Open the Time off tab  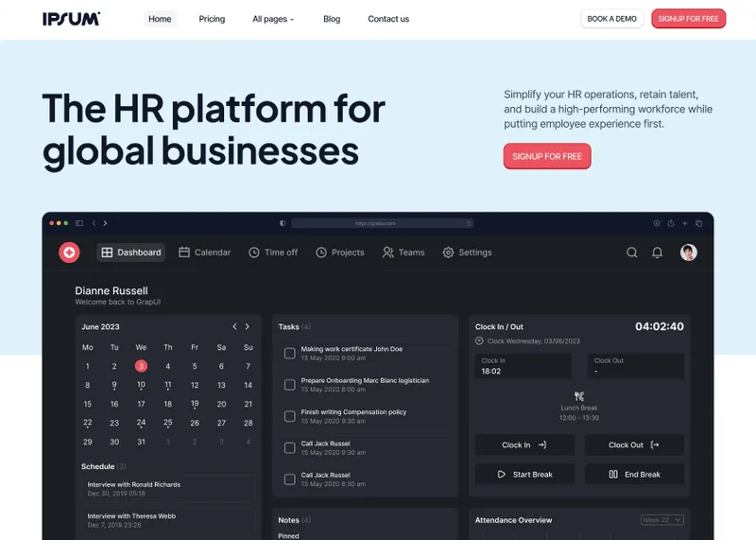pyautogui.click(x=273, y=253)
